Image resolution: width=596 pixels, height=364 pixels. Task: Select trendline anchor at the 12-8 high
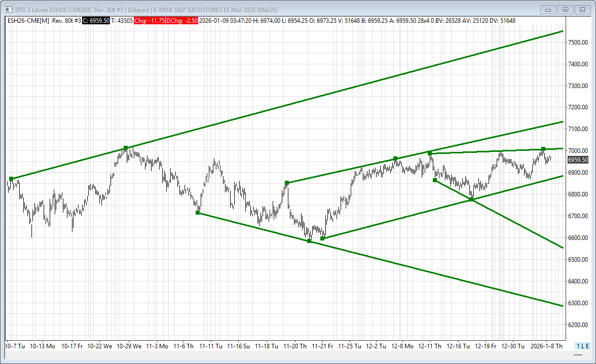point(395,159)
